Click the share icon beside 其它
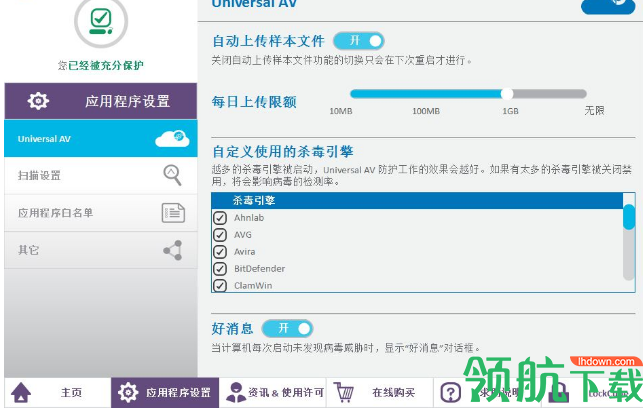 [x=173, y=250]
